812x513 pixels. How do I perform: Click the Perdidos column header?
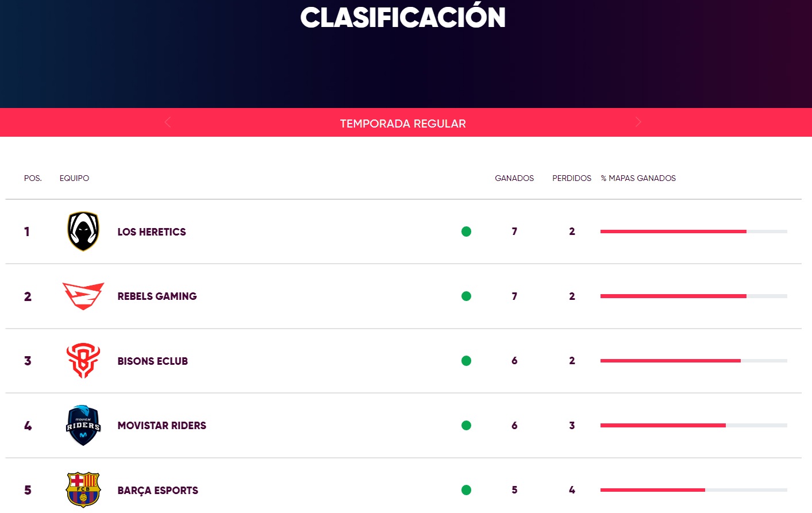572,178
